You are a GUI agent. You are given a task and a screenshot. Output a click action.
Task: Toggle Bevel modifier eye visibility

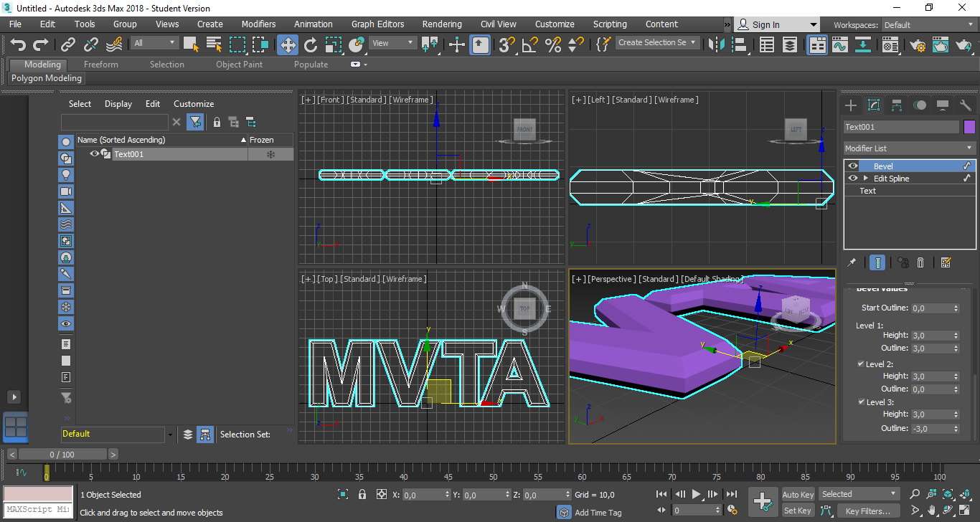(x=853, y=166)
